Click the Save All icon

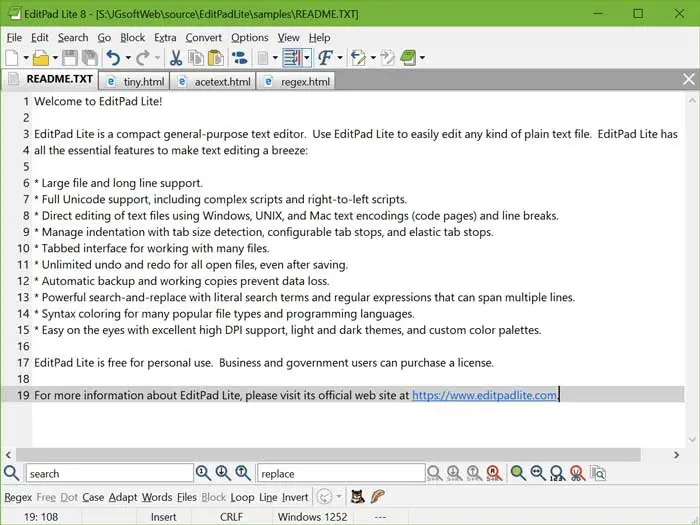tap(90, 58)
